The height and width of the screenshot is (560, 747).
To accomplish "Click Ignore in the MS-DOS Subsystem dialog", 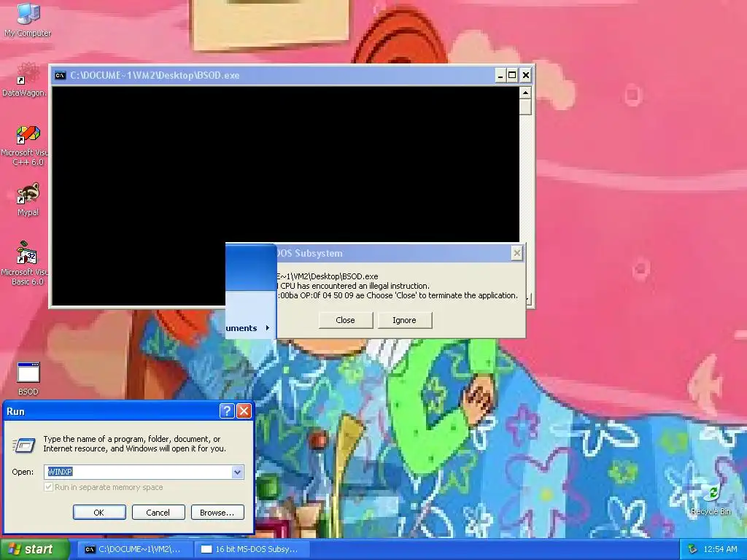I will point(404,320).
